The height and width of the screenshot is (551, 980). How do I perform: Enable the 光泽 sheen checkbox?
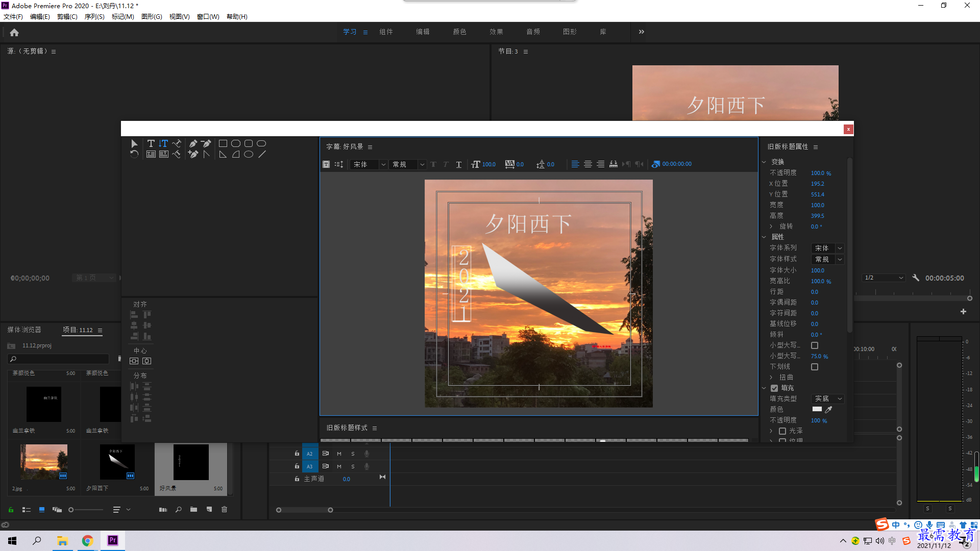782,431
